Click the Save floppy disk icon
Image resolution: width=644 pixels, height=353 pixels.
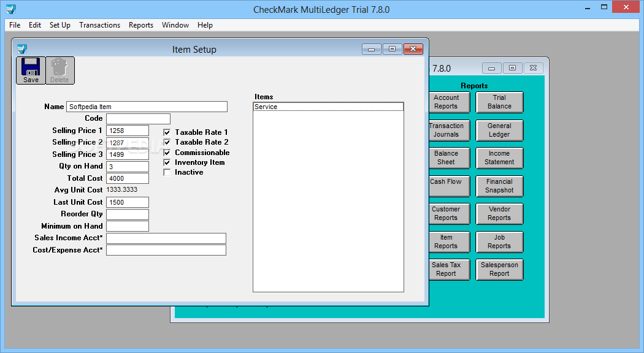[x=31, y=70]
